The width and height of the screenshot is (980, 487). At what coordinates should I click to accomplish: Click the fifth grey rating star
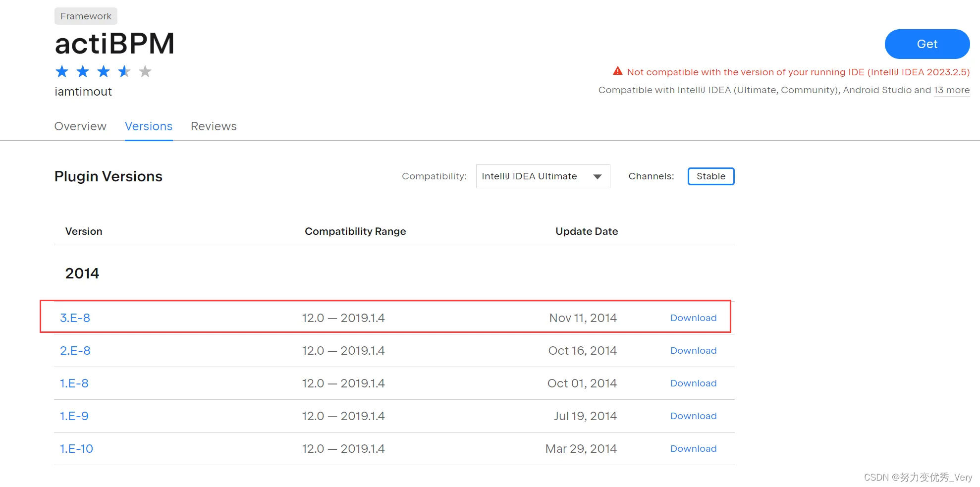[x=145, y=72]
